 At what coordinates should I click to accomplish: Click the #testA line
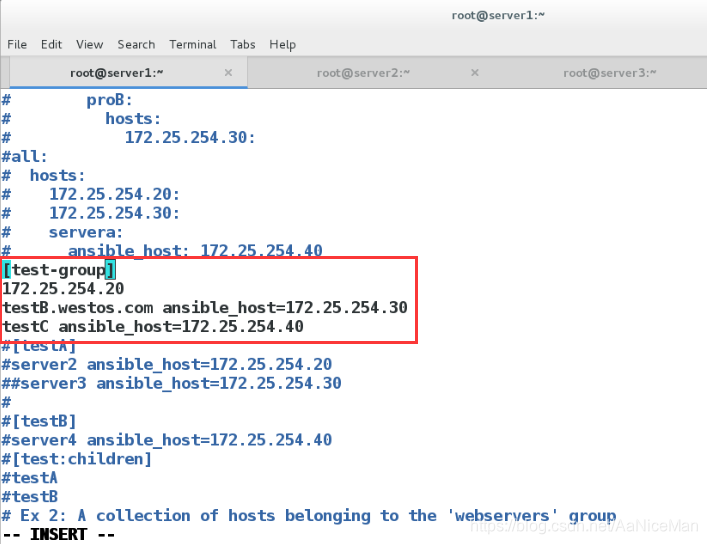(x=30, y=478)
